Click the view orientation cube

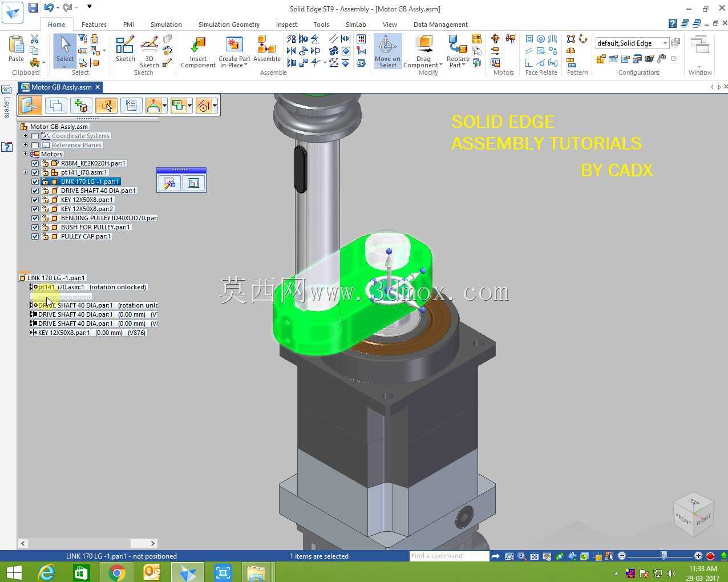[693, 514]
